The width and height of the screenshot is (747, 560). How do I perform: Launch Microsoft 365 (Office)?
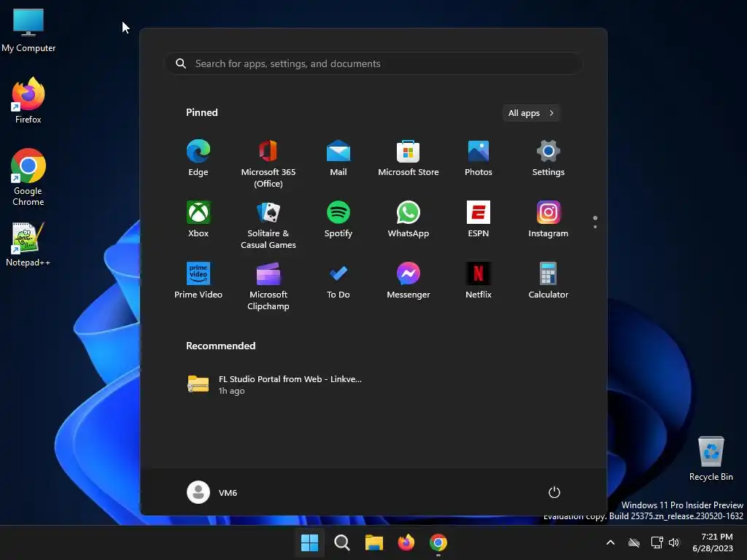[x=268, y=164]
